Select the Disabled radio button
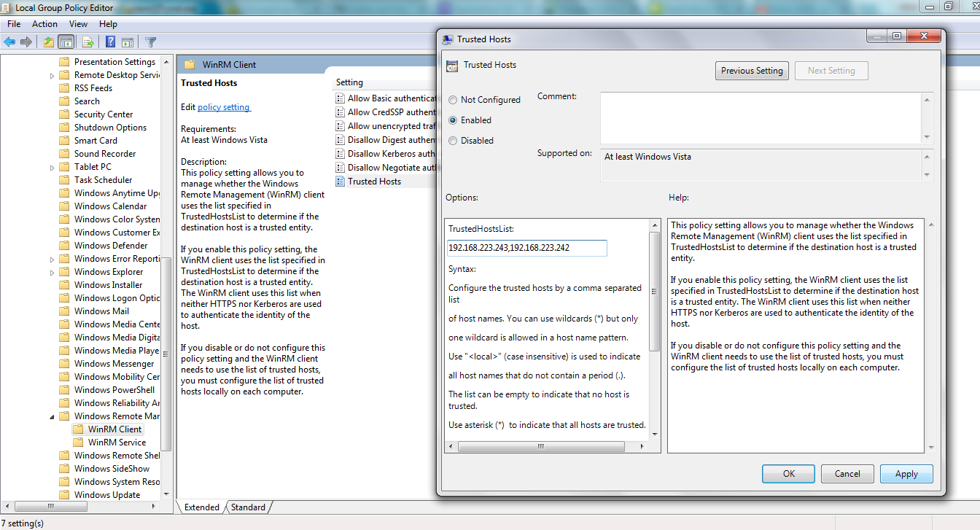This screenshot has width=980, height=530. [x=454, y=141]
